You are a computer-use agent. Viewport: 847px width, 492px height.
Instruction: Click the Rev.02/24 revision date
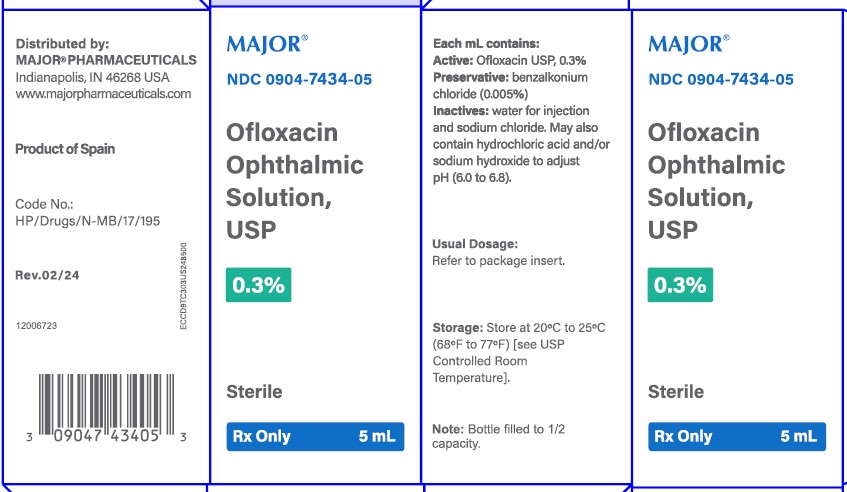(45, 273)
